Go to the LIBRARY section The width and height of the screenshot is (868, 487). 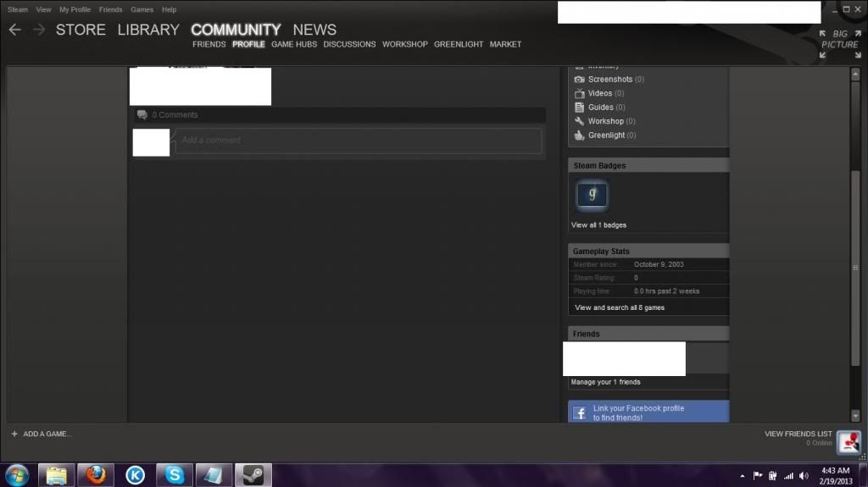pyautogui.click(x=148, y=30)
